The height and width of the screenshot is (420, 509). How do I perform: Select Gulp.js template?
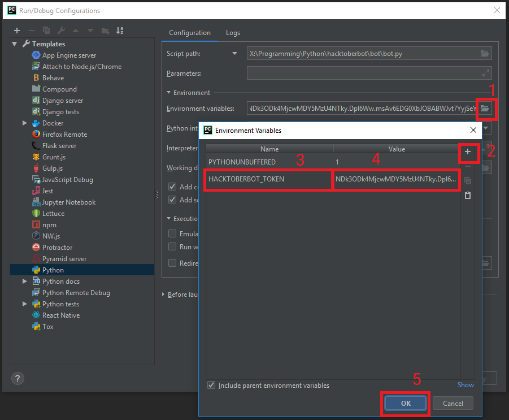pos(47,168)
